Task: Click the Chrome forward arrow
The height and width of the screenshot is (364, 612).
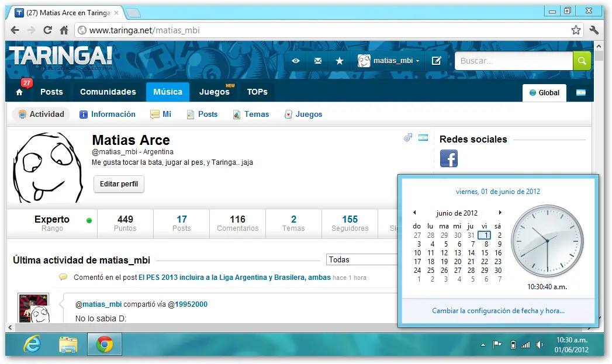Action: click(31, 30)
